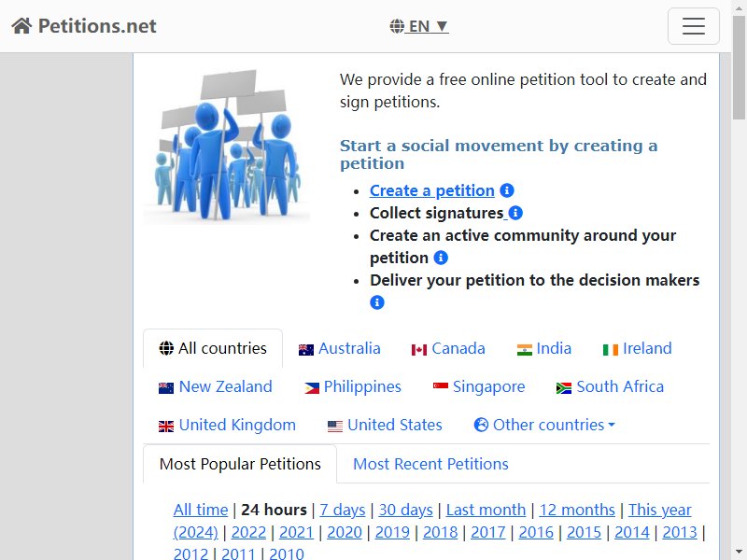
Task: Open the Create a petition link
Action: tap(432, 190)
